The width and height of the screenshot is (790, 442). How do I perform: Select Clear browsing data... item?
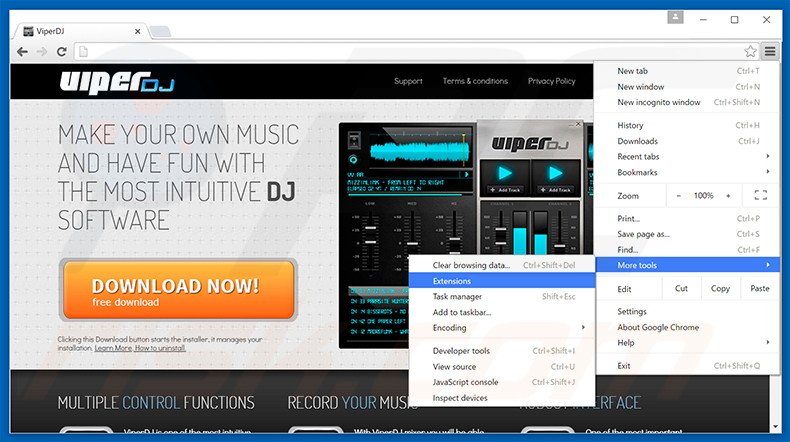coord(502,265)
